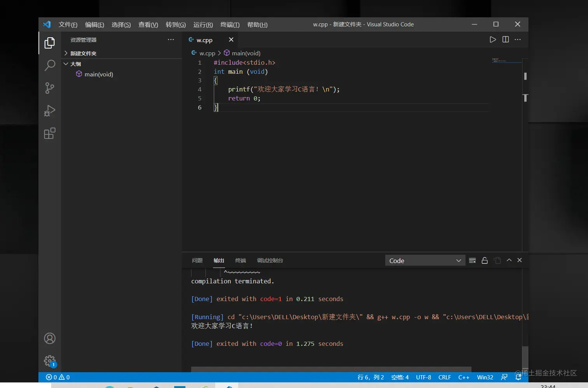Open the Extensions view
The height and width of the screenshot is (388, 588).
(49, 134)
